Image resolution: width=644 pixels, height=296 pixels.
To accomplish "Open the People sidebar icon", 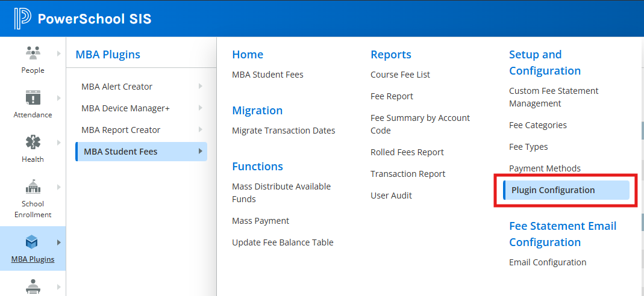I will click(x=33, y=54).
